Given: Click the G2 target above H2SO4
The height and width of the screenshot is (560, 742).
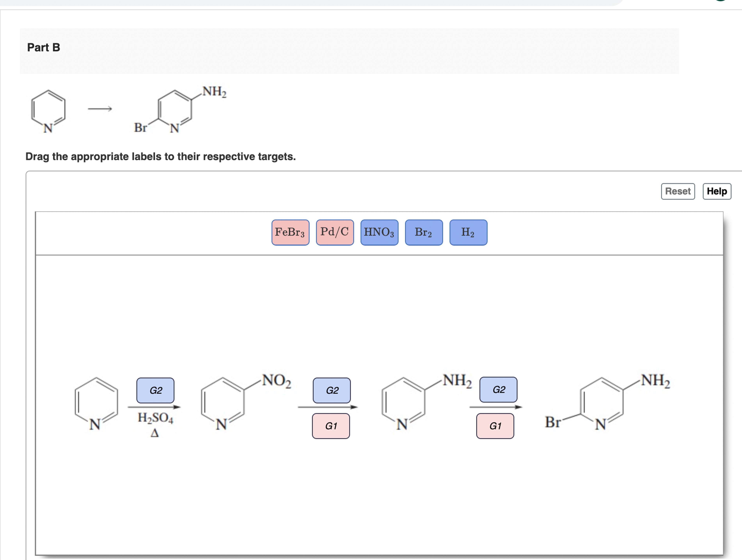Looking at the screenshot, I should 155,390.
